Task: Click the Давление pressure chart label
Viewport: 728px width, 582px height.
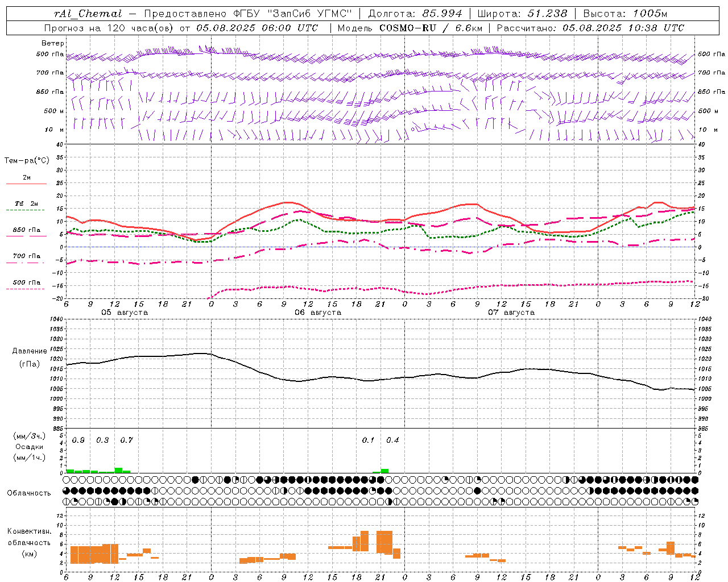Action: click(29, 351)
